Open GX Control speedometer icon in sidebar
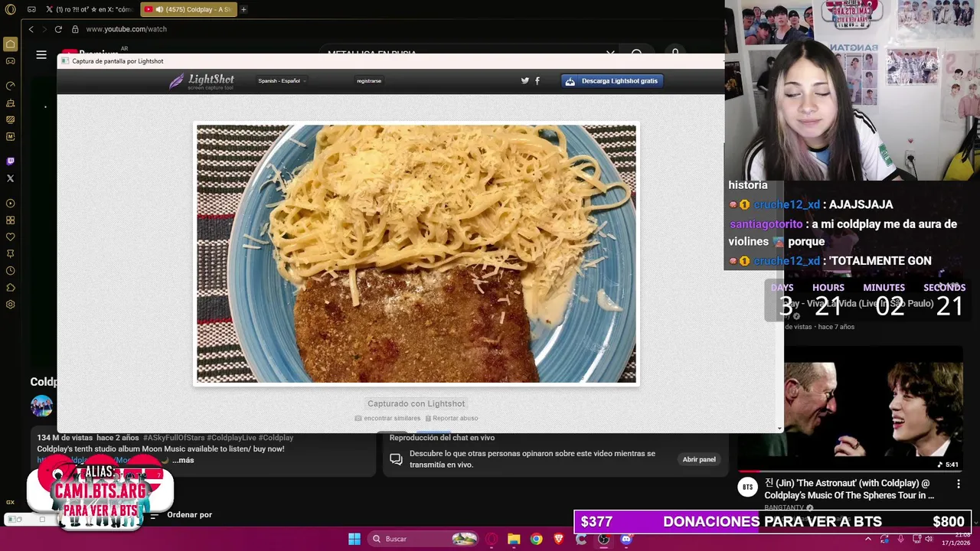980x551 pixels. [x=10, y=86]
